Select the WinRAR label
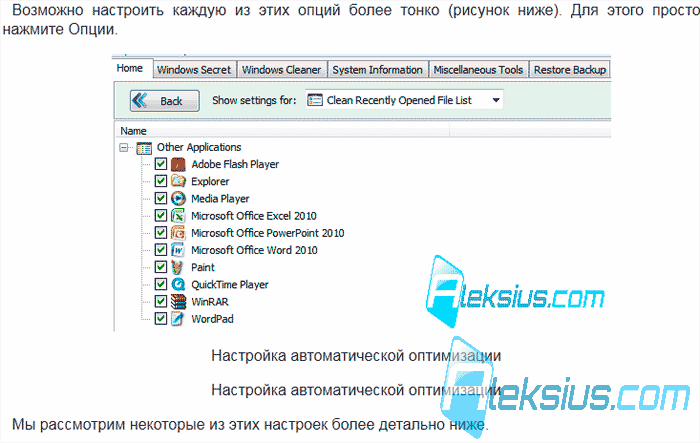Viewport: 700px width, 443px height. 210,302
